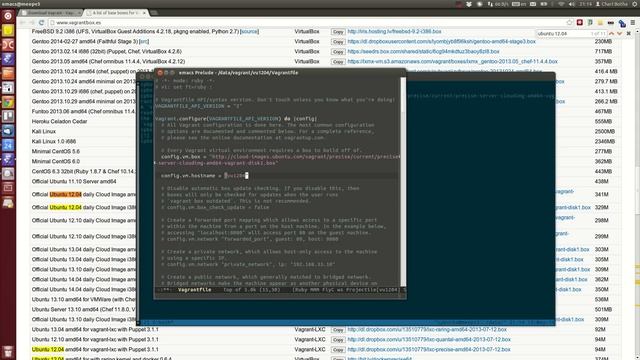Go back in Chrome's history
Viewport: 640px width, 360px height.
click(22, 22)
